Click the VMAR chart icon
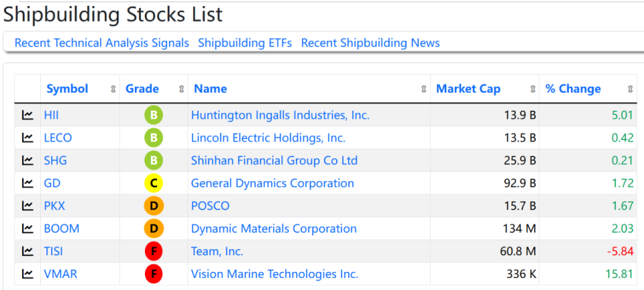This screenshot has width=644, height=290. click(28, 274)
